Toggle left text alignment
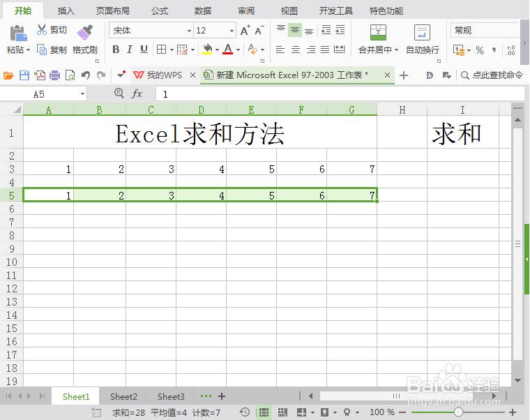This screenshot has height=420, width=530. click(280, 50)
